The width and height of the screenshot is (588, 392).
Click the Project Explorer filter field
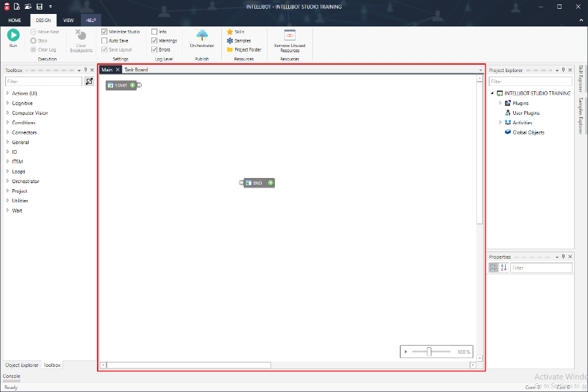(x=529, y=81)
